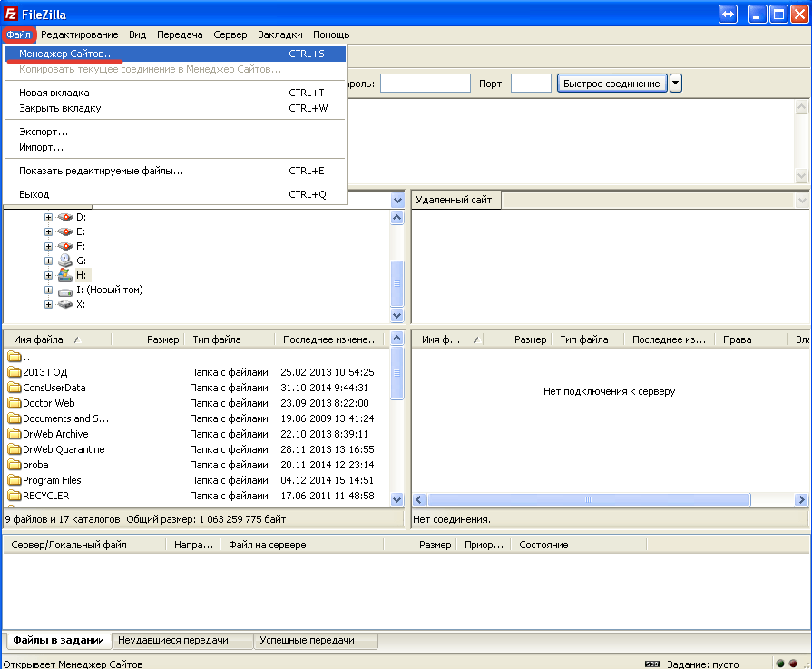This screenshot has width=812, height=669.
Task: Select the Doctor Web folder icon
Action: click(15, 403)
